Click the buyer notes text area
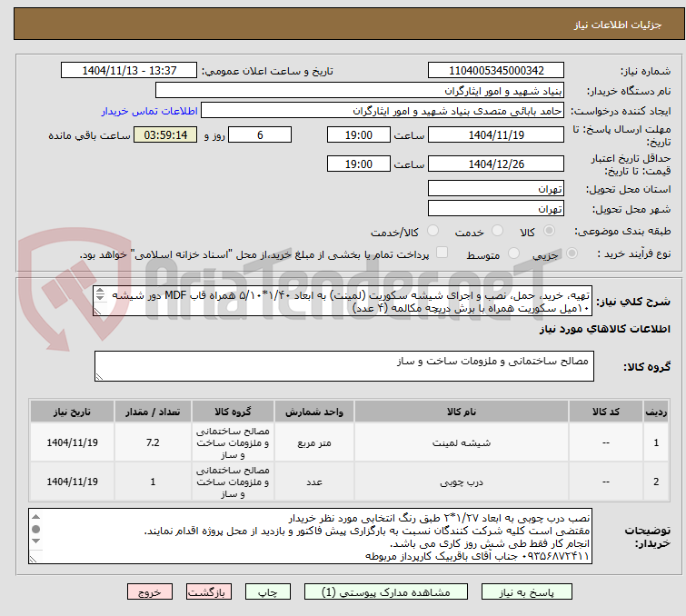The height and width of the screenshot is (616, 686). (310, 536)
